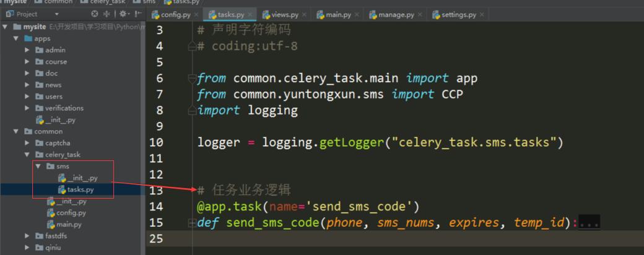The height and width of the screenshot is (255, 644).
Task: Collapse the apps folder
Action: point(16,38)
